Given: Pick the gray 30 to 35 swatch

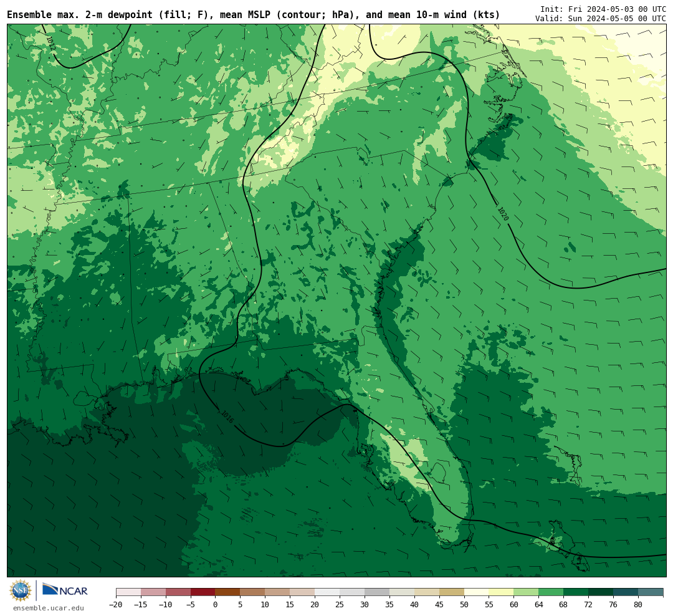Looking at the screenshot, I should pyautogui.click(x=377, y=592).
